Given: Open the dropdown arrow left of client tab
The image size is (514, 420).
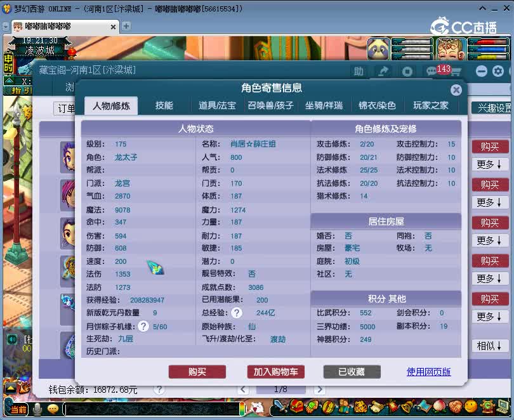Looking at the screenshot, I should click(6, 27).
